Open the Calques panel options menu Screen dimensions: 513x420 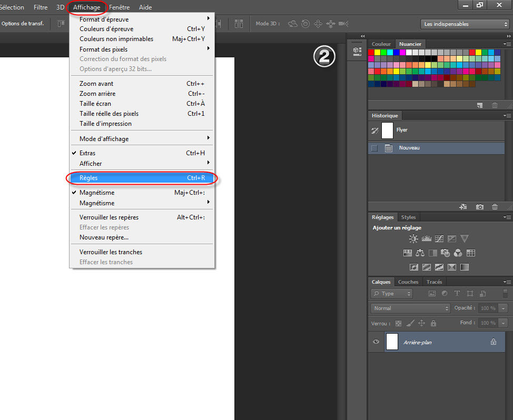pos(507,282)
